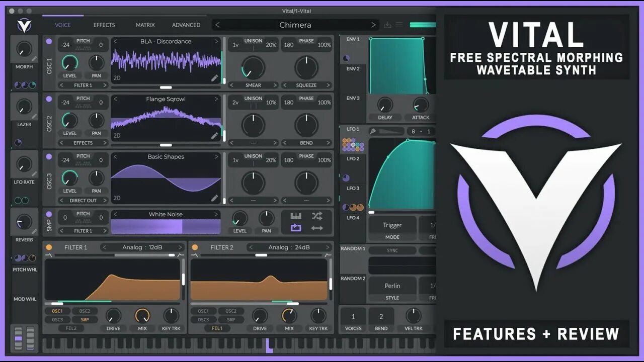Select next wavetable after BLA - Discordance

coord(216,41)
